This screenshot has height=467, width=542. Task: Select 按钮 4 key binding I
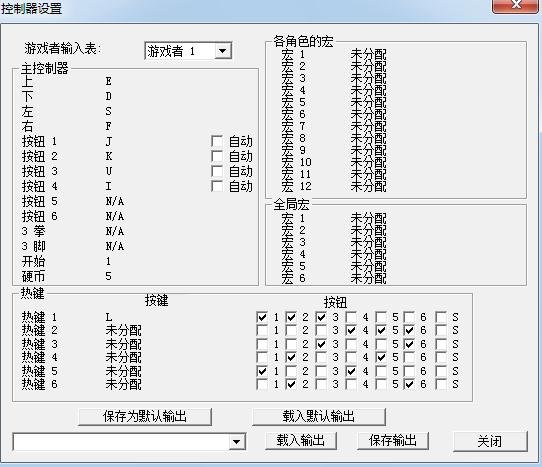pos(109,186)
